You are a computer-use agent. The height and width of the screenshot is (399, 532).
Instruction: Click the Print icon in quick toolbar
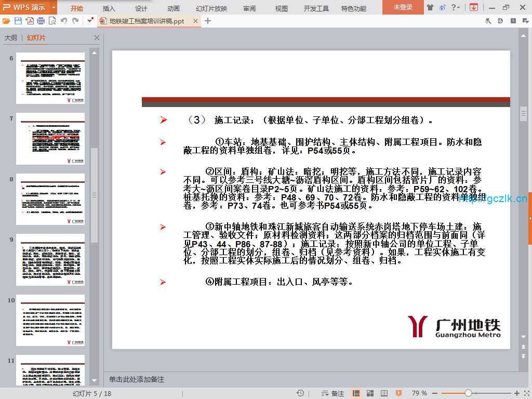pyautogui.click(x=41, y=21)
